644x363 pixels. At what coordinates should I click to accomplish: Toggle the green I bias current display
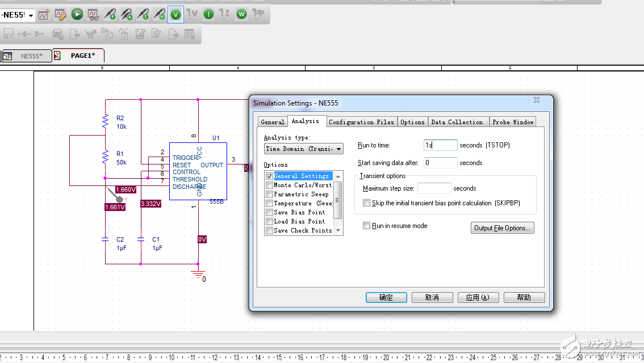tap(208, 15)
